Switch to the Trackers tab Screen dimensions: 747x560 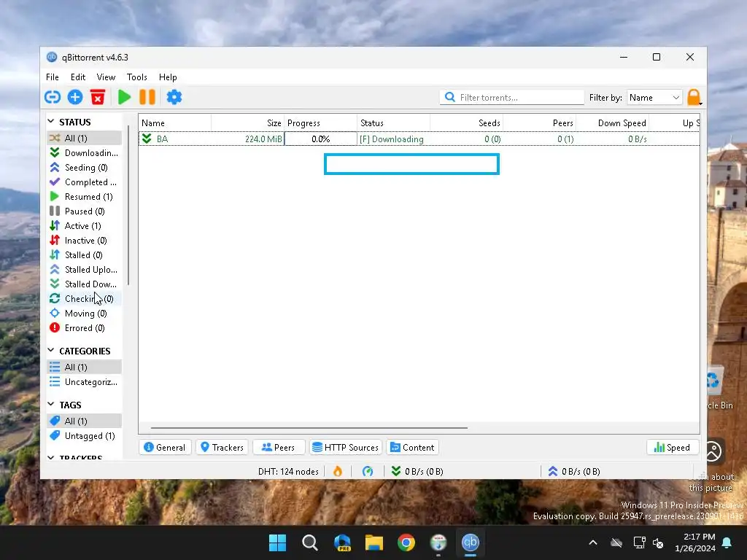222,447
